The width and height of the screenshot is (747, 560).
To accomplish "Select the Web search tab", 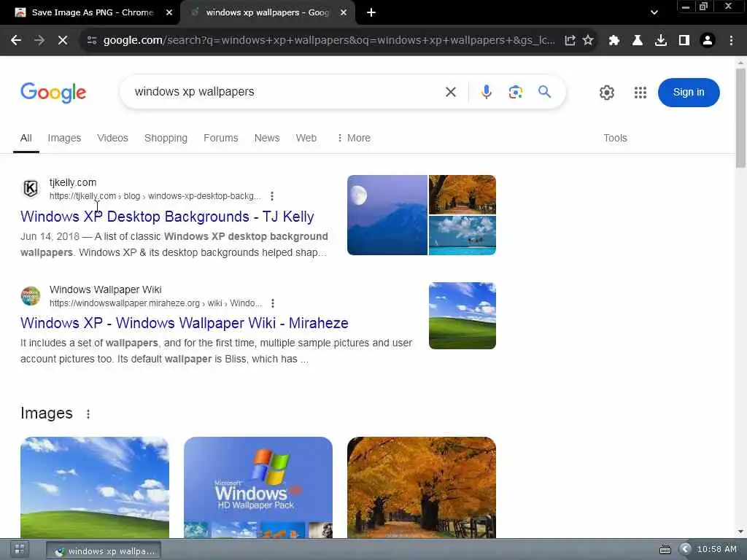I will pos(306,138).
